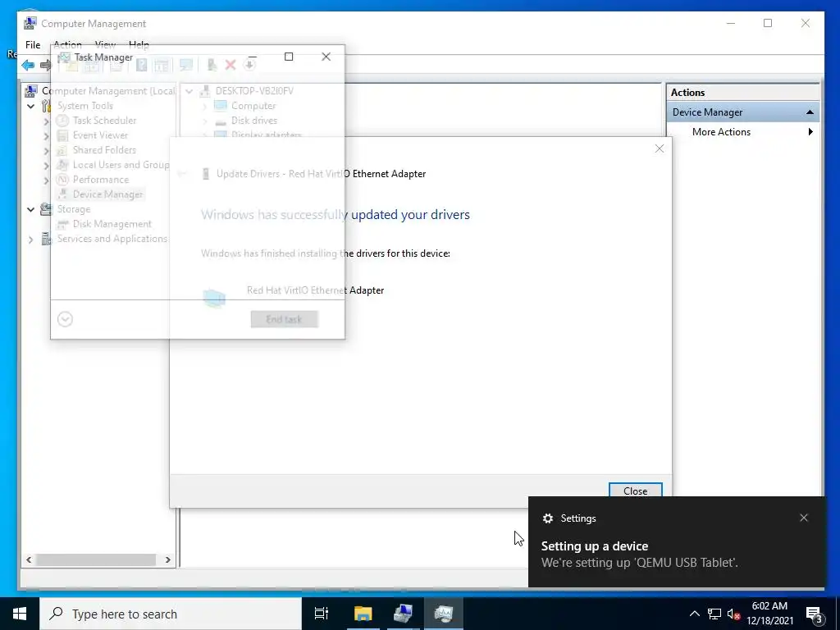
Task: Click the red X uninstall device icon
Action: (x=231, y=66)
